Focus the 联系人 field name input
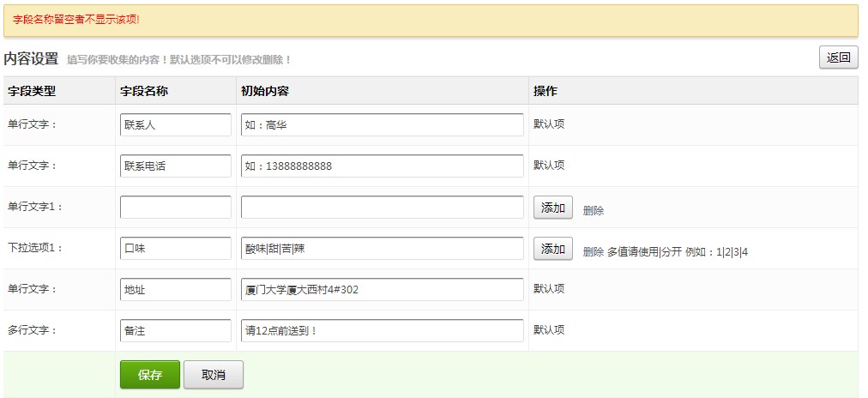868x398 pixels. pyautogui.click(x=176, y=124)
